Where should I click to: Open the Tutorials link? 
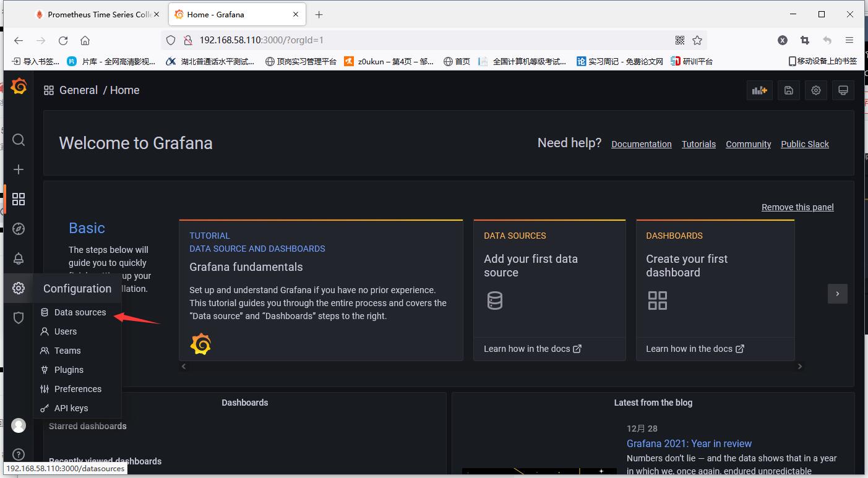tap(698, 144)
